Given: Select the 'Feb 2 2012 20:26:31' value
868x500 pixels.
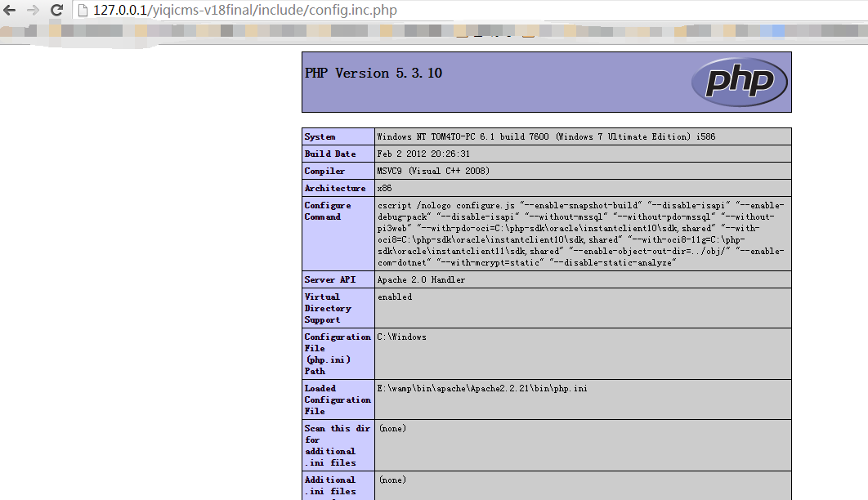Looking at the screenshot, I should click(x=423, y=154).
